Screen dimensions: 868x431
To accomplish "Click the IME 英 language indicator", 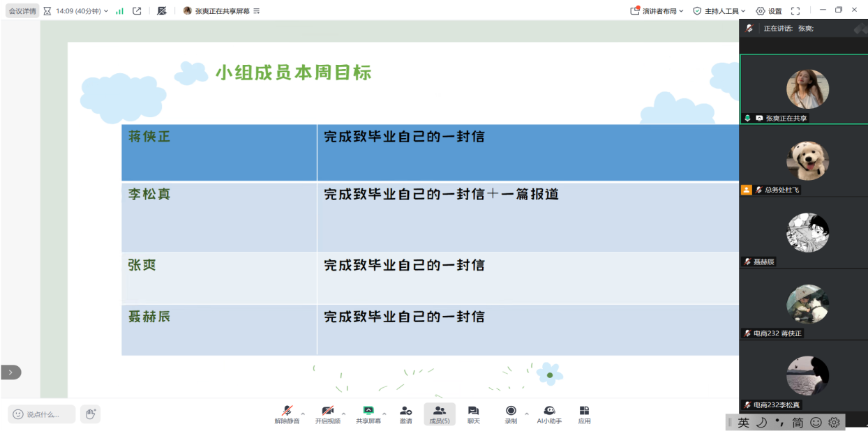I will (743, 422).
